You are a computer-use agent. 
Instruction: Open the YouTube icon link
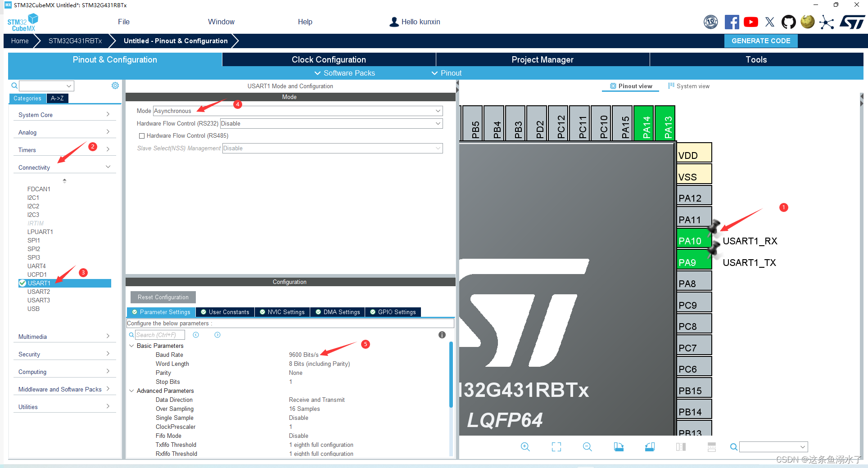click(750, 22)
